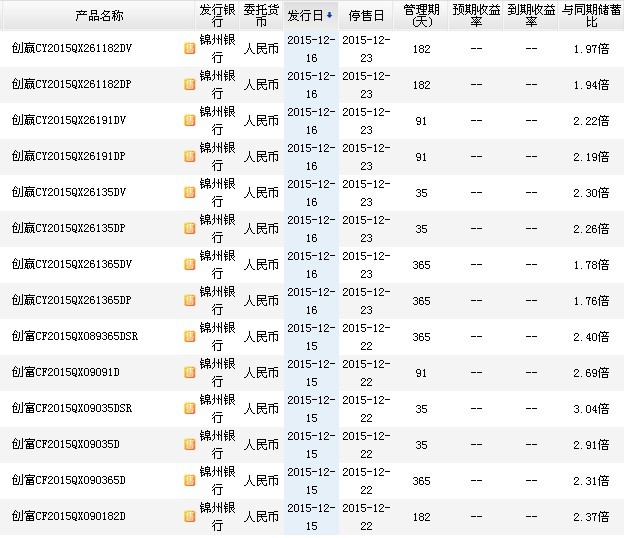624x538 pixels.
Task: Click the orange icon beside 创赢CY2015QX261365DV
Action: click(190, 264)
